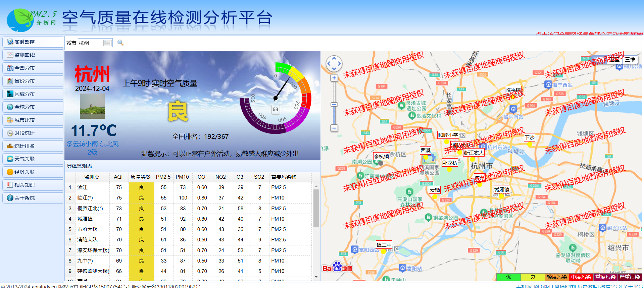Click the 天气关联 weather icon
The width and height of the screenshot is (644, 288).
(x=10, y=159)
